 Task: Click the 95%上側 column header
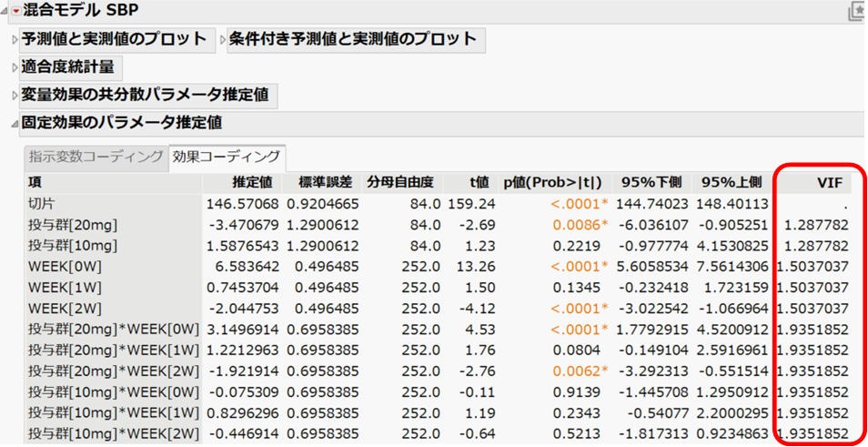pos(732,183)
